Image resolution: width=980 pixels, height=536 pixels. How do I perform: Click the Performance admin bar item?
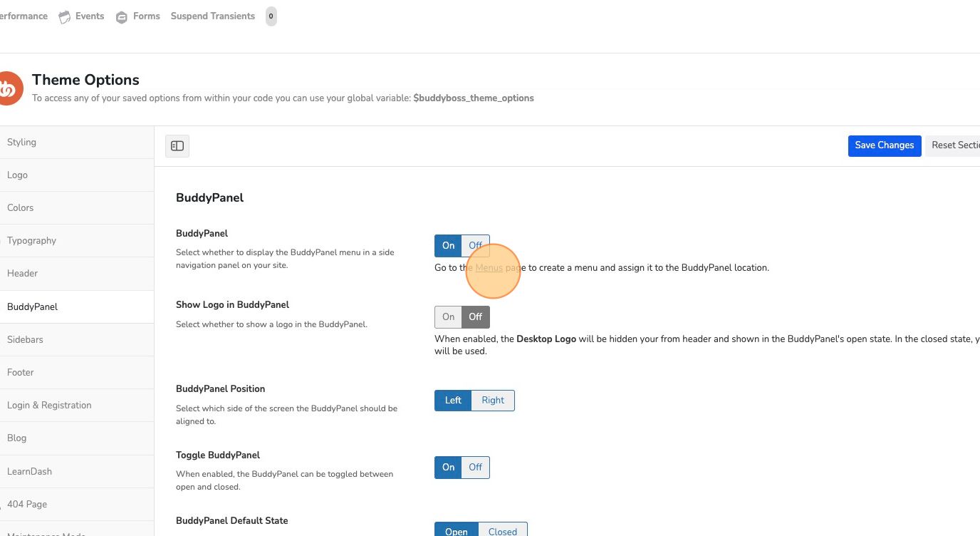click(x=24, y=16)
